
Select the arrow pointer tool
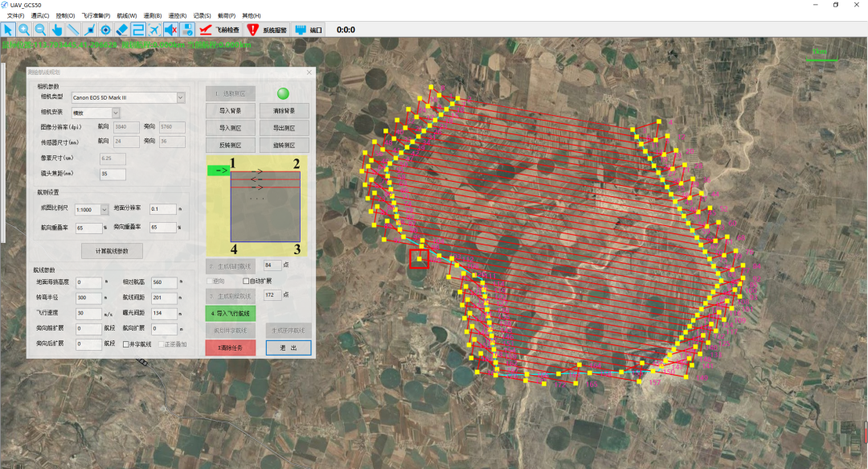pos(8,30)
